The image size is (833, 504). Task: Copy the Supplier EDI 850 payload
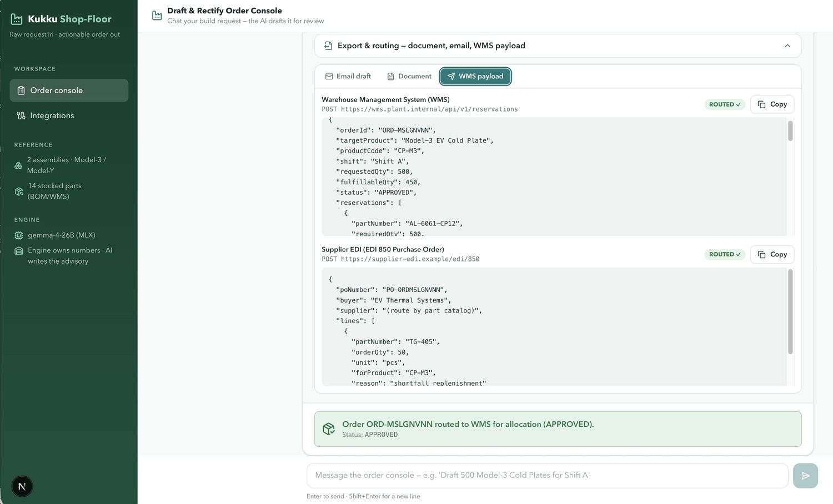pos(772,254)
